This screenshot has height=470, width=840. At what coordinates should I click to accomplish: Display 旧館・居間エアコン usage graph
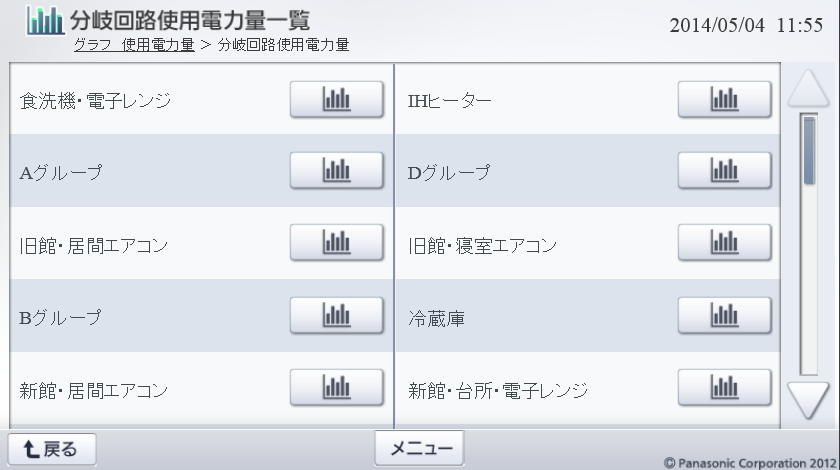click(337, 243)
